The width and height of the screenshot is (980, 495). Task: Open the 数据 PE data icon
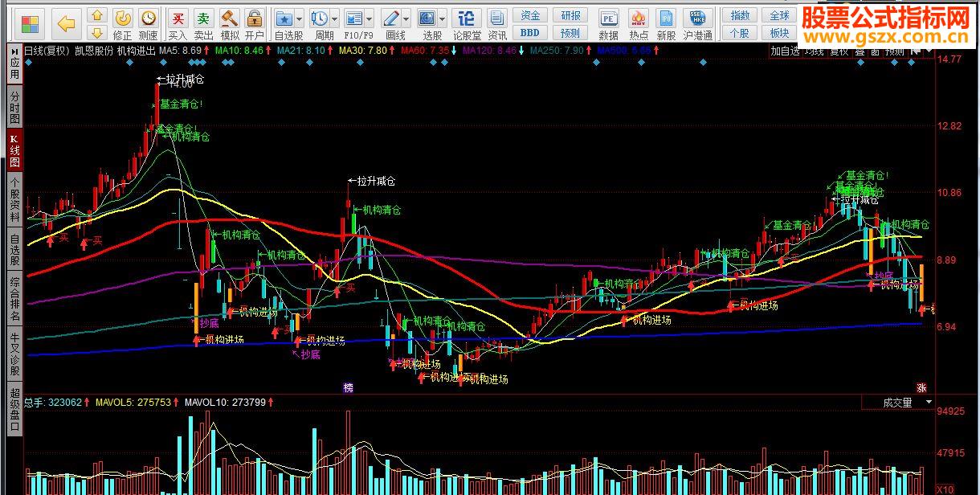click(x=609, y=18)
